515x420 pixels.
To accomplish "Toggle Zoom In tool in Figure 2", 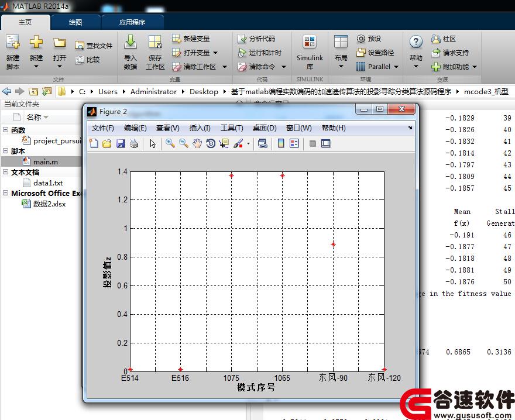I will (170, 143).
